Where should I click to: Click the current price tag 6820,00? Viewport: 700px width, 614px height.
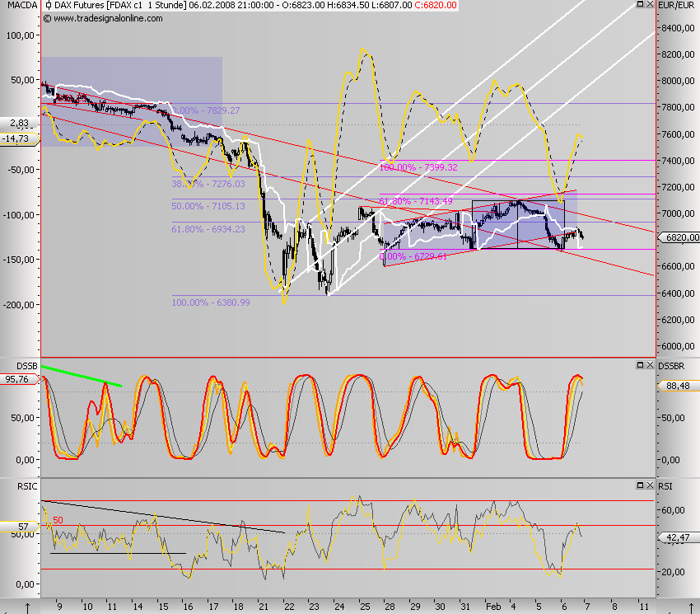681,237
